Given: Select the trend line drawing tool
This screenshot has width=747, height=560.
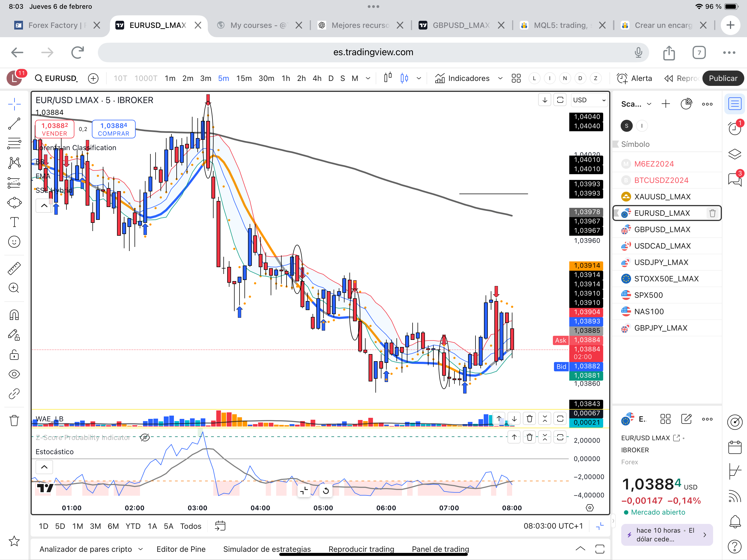Looking at the screenshot, I should [x=14, y=124].
